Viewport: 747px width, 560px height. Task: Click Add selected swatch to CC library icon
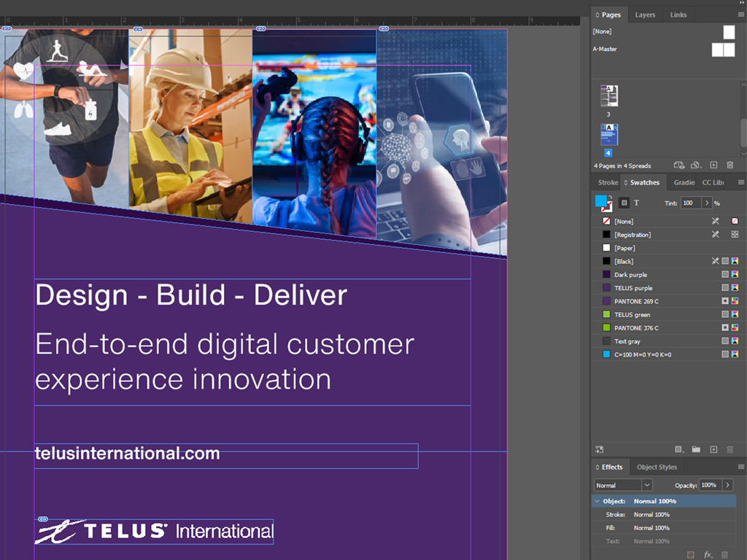click(x=600, y=449)
